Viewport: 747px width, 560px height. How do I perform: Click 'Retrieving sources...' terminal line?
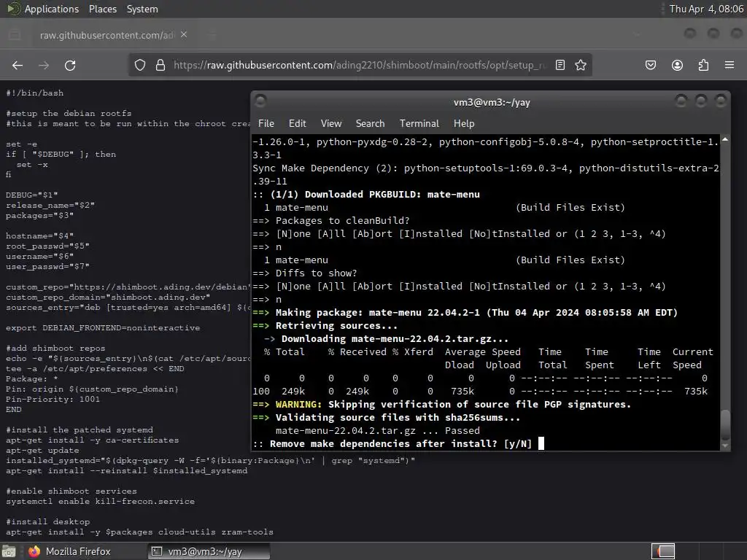[325, 326]
